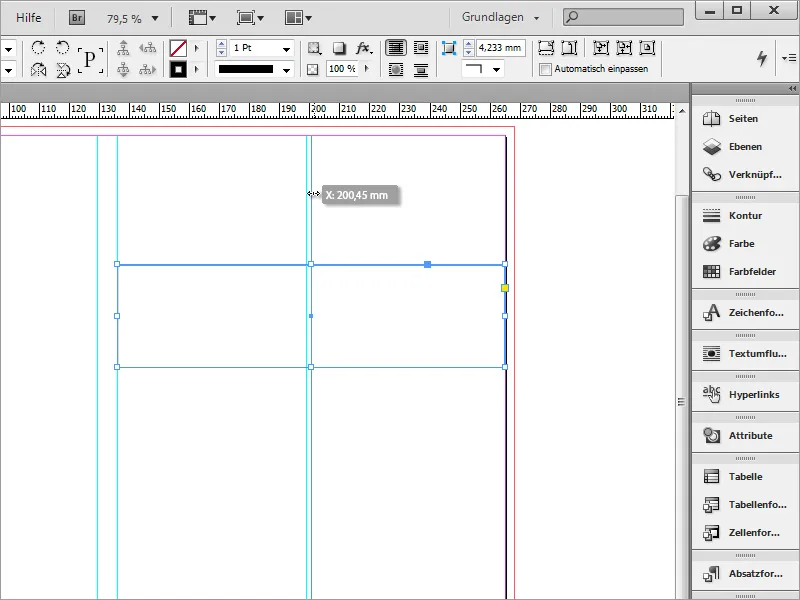This screenshot has height=600, width=800.
Task: Flip horizontal icon
Action: click(x=38, y=69)
